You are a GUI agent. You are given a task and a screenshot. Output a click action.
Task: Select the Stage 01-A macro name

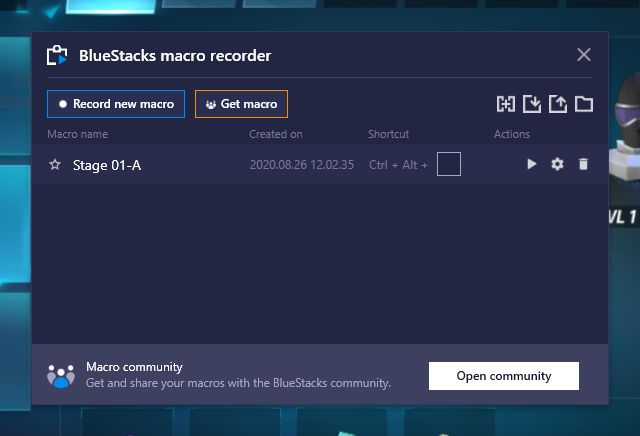coord(107,165)
